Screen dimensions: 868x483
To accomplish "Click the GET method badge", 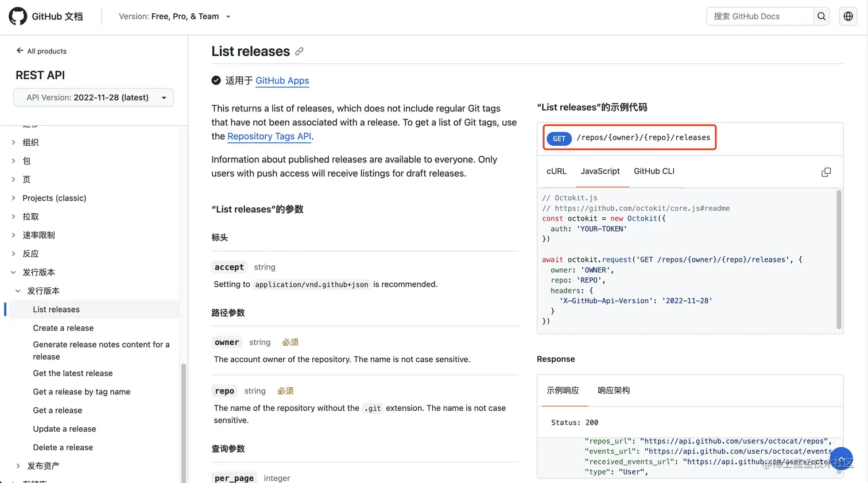I will point(559,138).
